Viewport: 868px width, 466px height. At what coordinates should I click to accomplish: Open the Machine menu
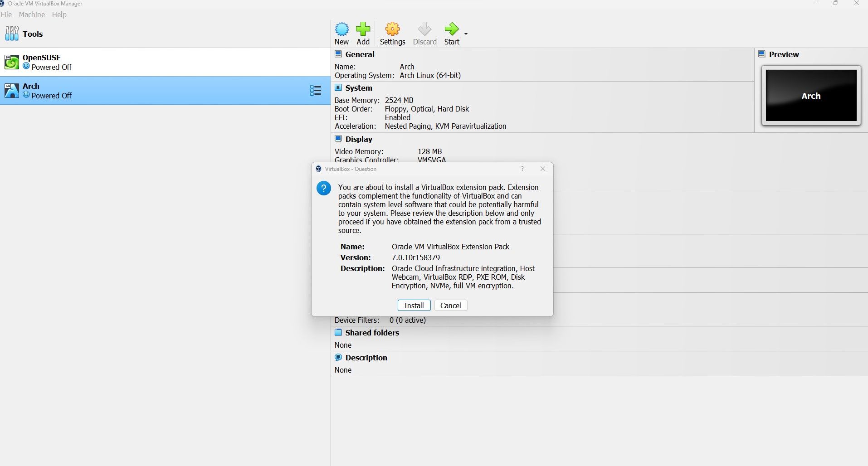[x=31, y=15]
